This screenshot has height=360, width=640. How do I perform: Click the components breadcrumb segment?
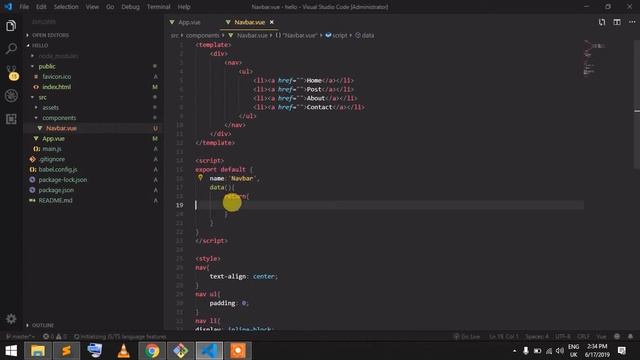coord(202,36)
